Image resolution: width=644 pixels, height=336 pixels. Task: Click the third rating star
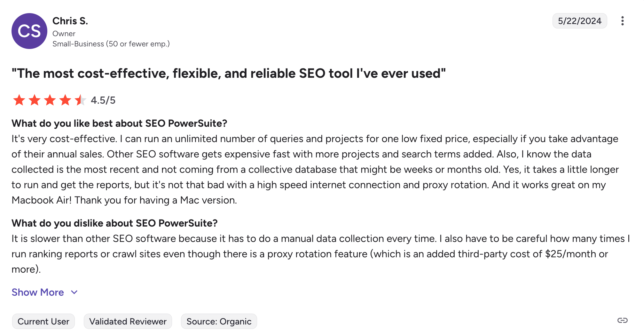[x=50, y=100]
